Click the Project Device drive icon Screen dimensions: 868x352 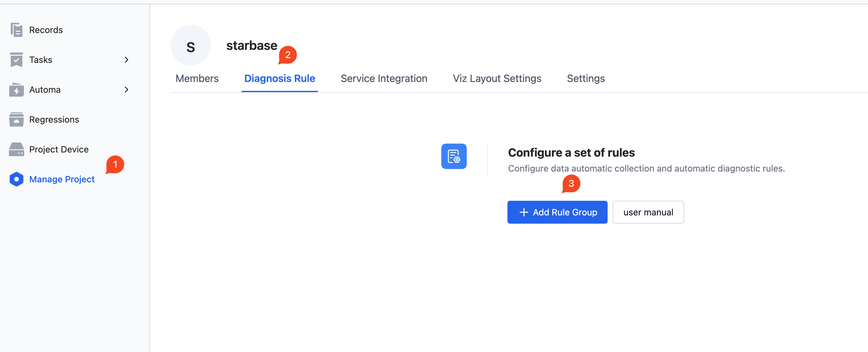(16, 149)
